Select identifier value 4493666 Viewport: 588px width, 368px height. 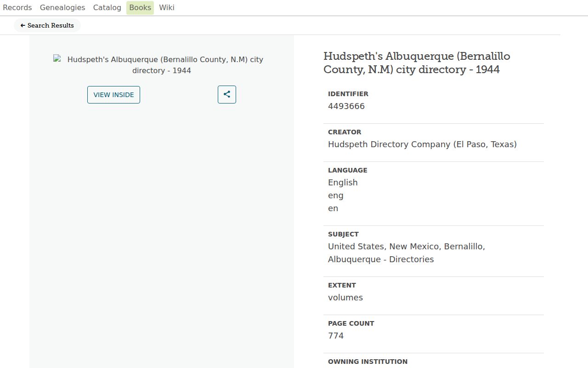(x=346, y=106)
